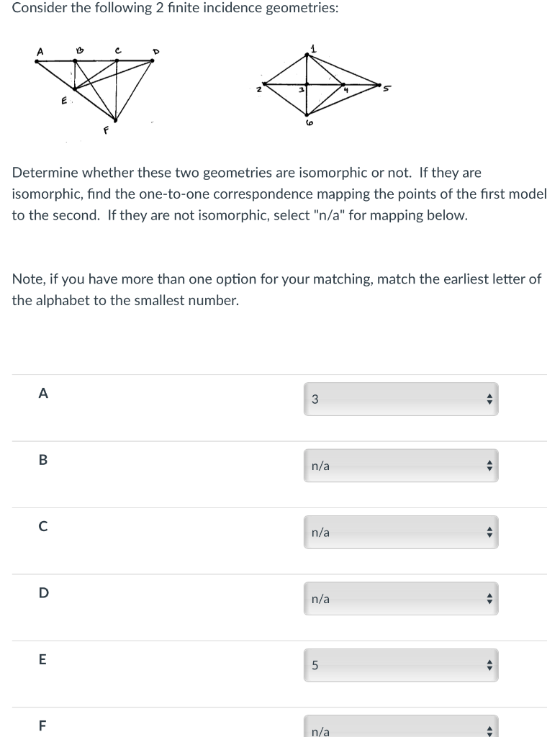Select the n/a value shown for F
This screenshot has width=560, height=737.
319,732
